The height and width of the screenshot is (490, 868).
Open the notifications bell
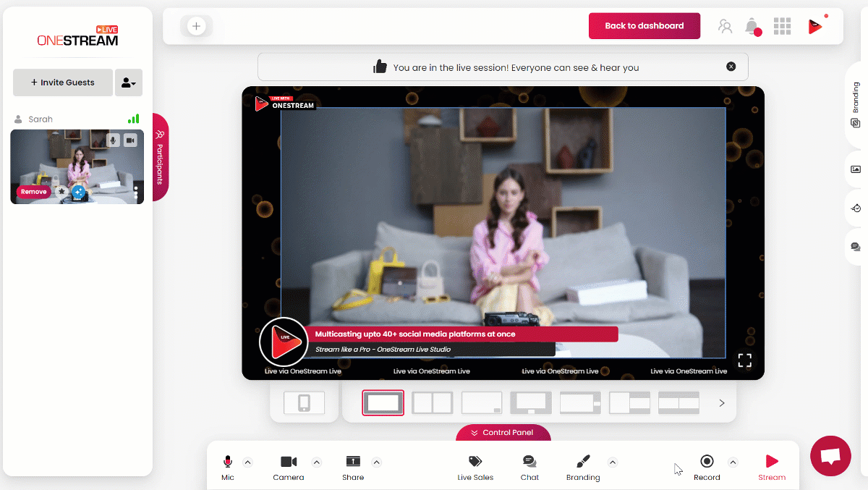point(752,27)
